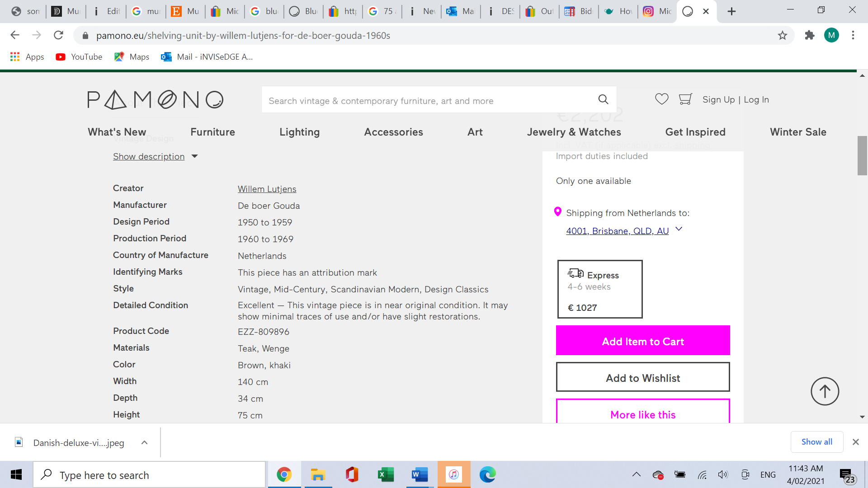Click Add Item to Cart

pyautogui.click(x=643, y=341)
